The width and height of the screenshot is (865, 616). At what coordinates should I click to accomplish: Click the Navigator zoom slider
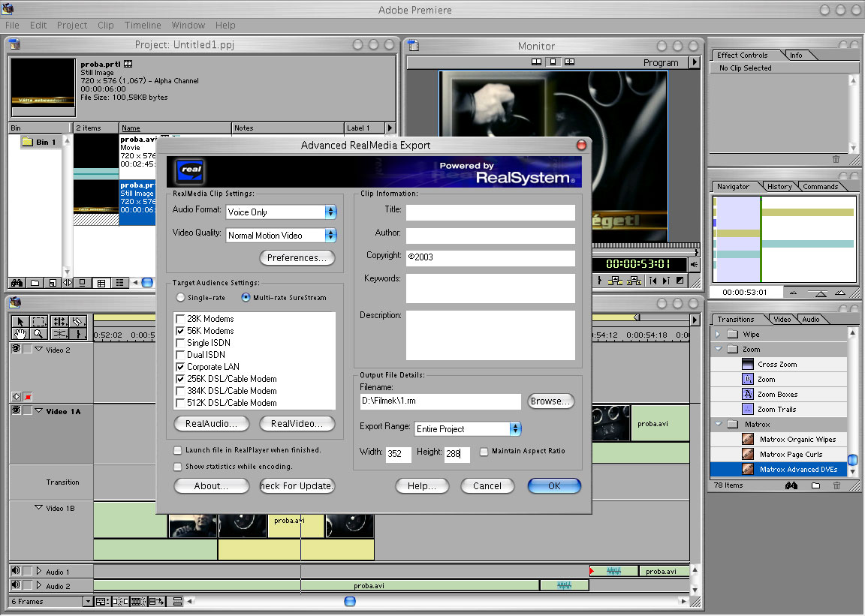click(x=820, y=293)
